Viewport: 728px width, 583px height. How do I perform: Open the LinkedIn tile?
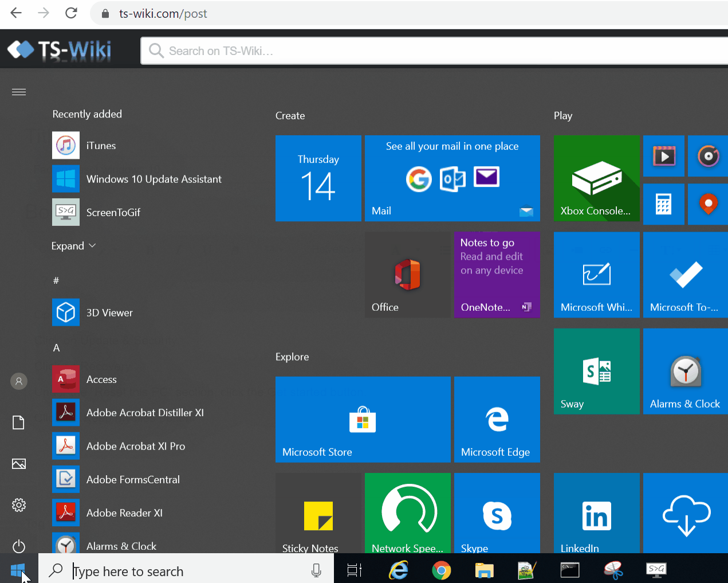pyautogui.click(x=597, y=513)
